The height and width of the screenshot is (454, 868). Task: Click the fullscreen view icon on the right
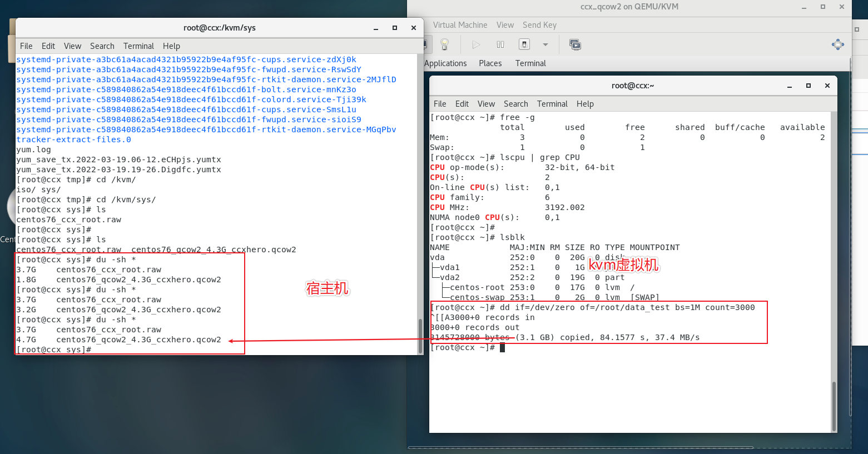click(838, 44)
